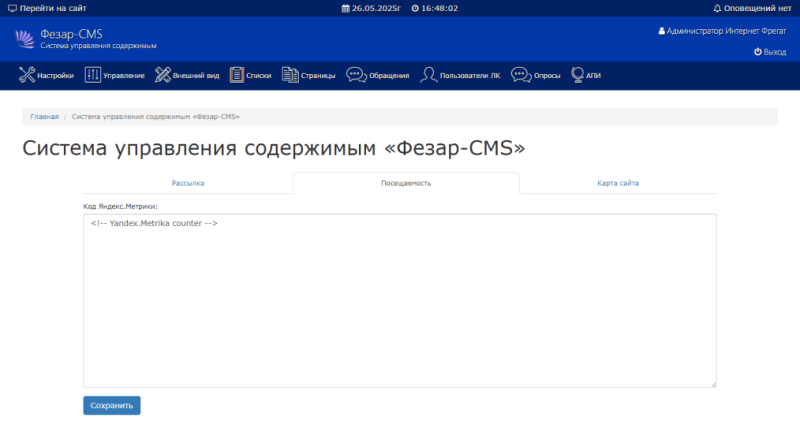Click the Обращения speech bubble icon
This screenshot has width=800, height=431.
pos(356,75)
